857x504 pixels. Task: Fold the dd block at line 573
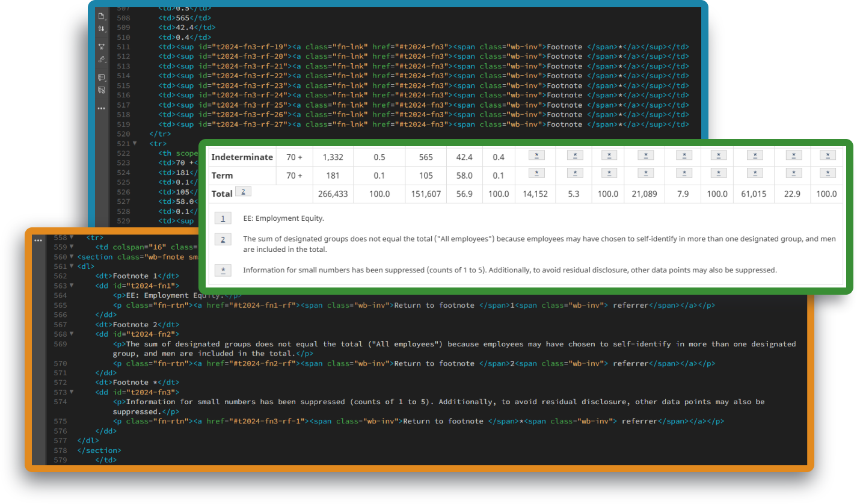(72, 392)
